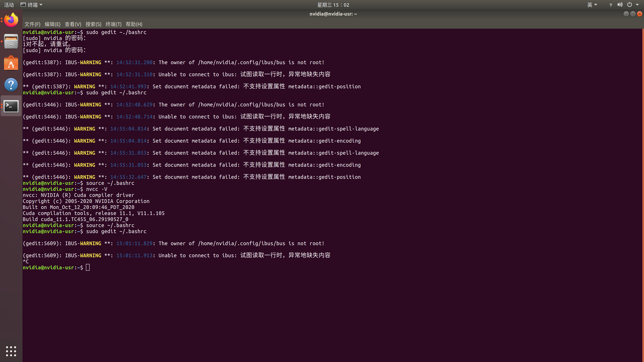Click the terminal app icon beside 终端

pos(23,5)
